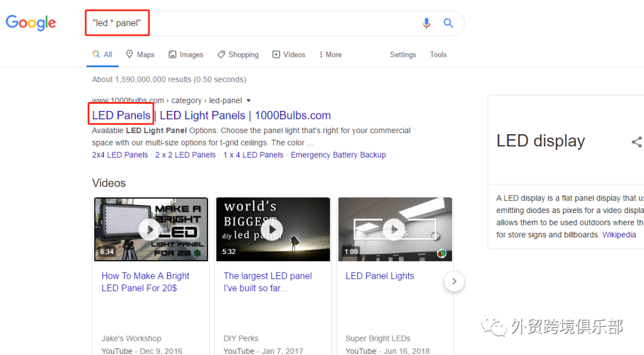The width and height of the screenshot is (644, 355).
Task: Click the About 1,590,000,000 results text
Action: pyautogui.click(x=169, y=79)
